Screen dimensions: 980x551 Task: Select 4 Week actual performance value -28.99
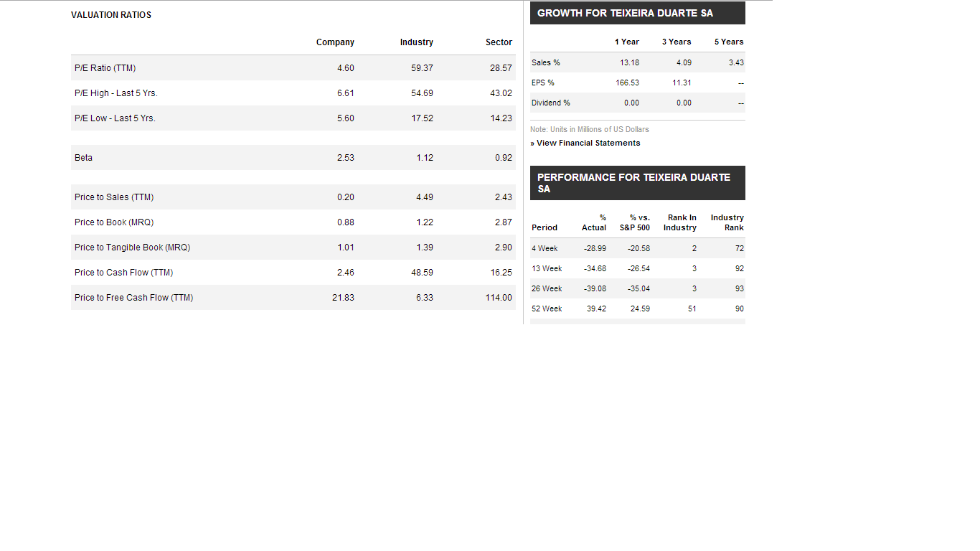tap(595, 248)
